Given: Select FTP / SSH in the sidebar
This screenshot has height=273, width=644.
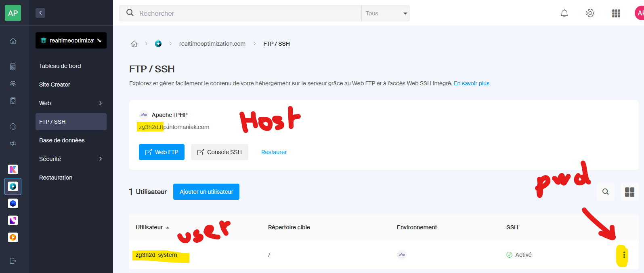Looking at the screenshot, I should [71, 122].
